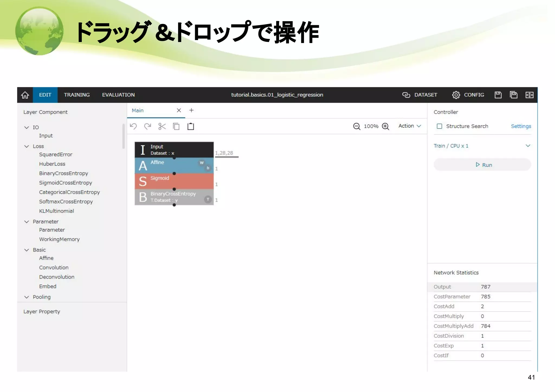Toggle the W weight badge on Affine
Screen dimensions: 555x392
coord(201,163)
